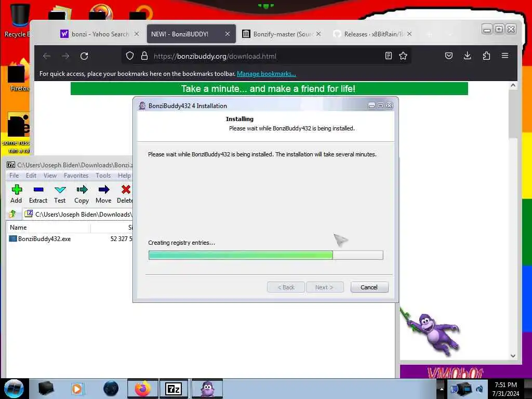Click the Back button in installer
The height and width of the screenshot is (399, 532).
pyautogui.click(x=286, y=287)
